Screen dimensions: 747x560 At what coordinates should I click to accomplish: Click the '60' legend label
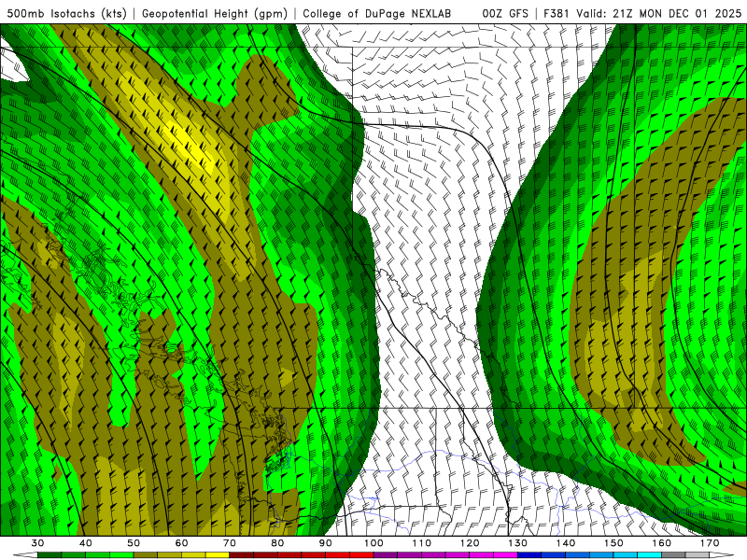(x=181, y=543)
